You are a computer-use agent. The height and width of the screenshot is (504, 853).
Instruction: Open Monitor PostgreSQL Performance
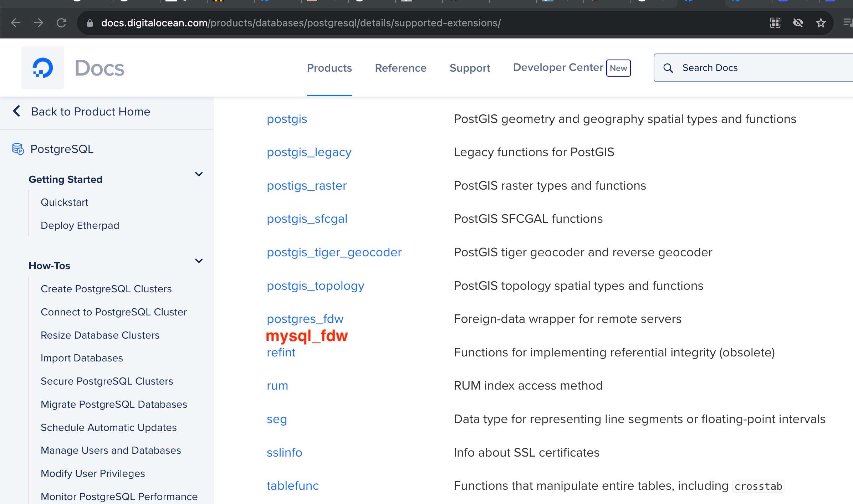(x=119, y=497)
